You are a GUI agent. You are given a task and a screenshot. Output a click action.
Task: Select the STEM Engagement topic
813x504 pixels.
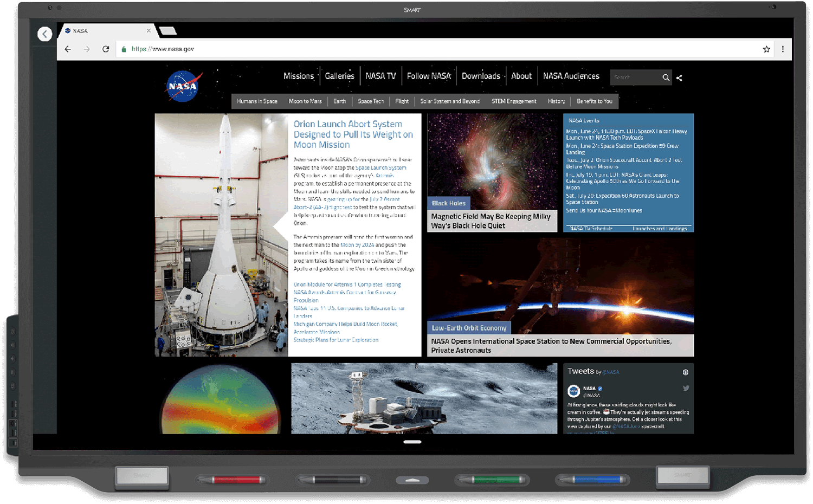tap(514, 101)
